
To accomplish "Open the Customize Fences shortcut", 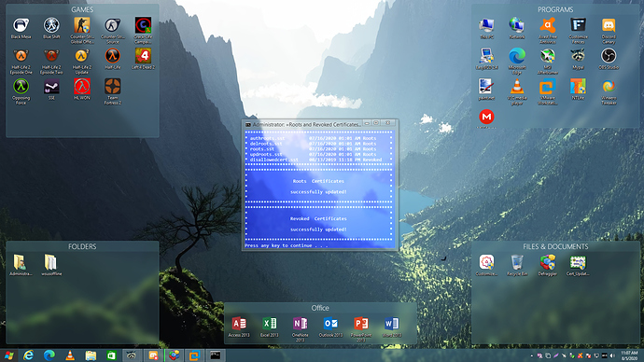I will point(578,30).
